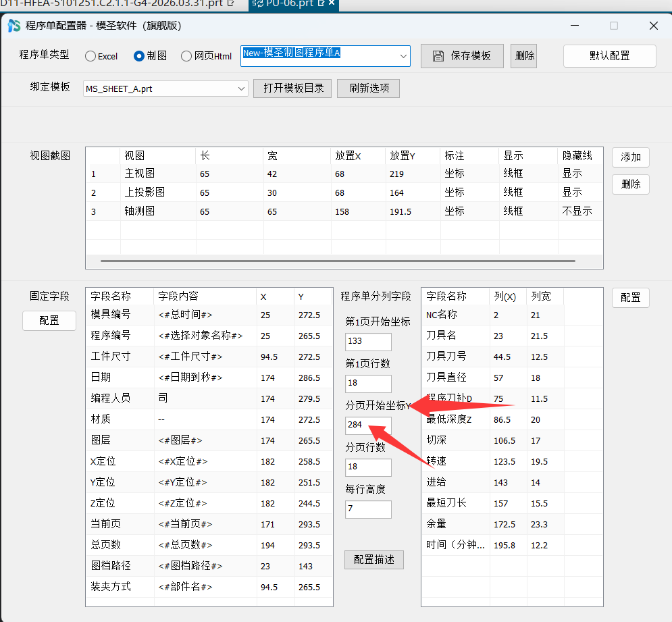Select the 图层 fixed field row

point(209,440)
